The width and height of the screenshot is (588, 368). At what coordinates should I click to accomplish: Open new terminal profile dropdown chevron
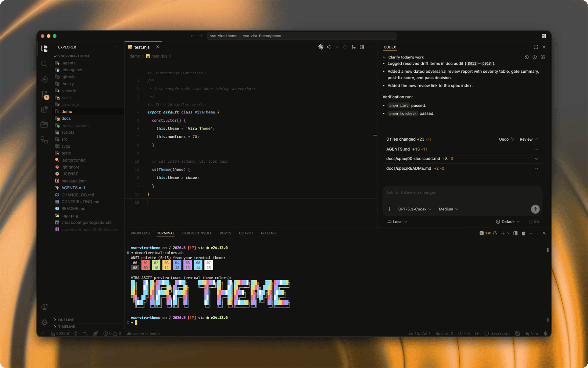click(x=508, y=233)
